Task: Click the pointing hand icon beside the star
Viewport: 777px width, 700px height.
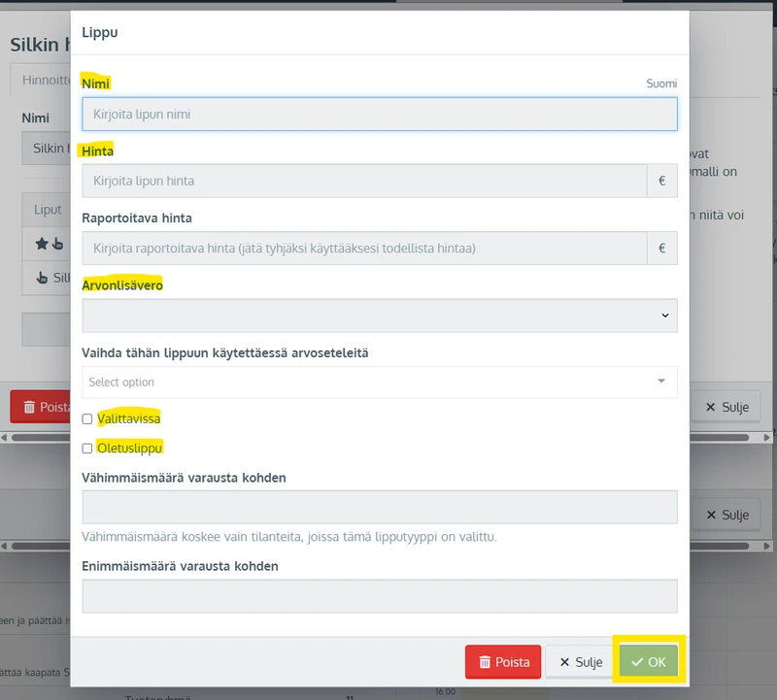Action: click(58, 244)
